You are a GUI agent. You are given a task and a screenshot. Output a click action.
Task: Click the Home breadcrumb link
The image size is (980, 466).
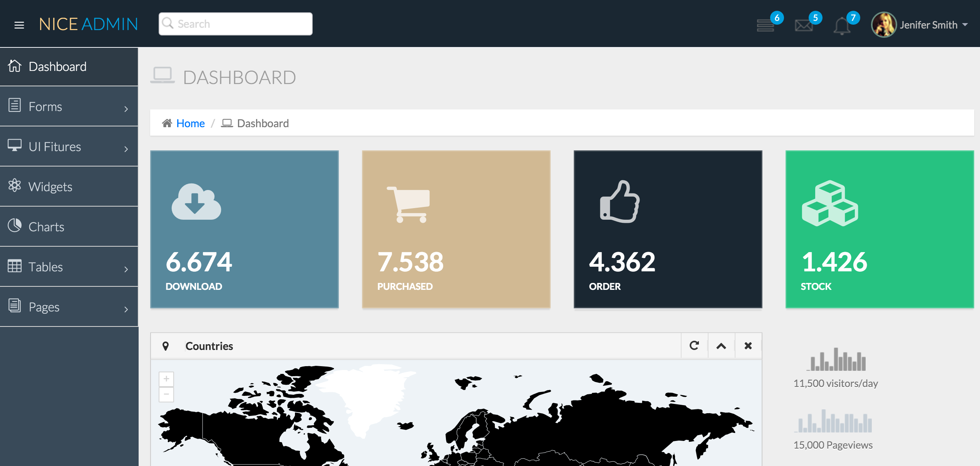[x=191, y=123]
